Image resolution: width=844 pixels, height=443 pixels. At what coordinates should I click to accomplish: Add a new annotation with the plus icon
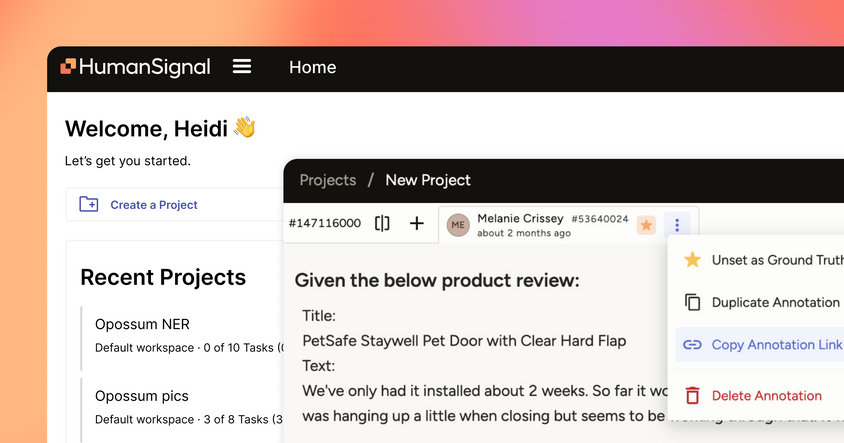coord(417,224)
